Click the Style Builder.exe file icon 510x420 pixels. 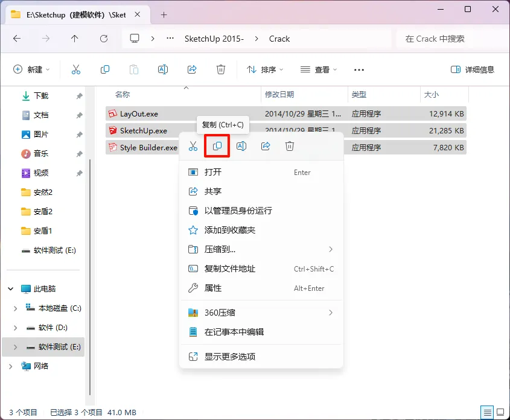(x=112, y=147)
